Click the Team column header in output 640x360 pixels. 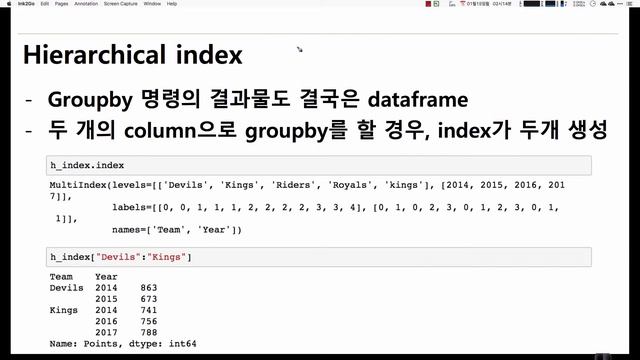(x=61, y=277)
